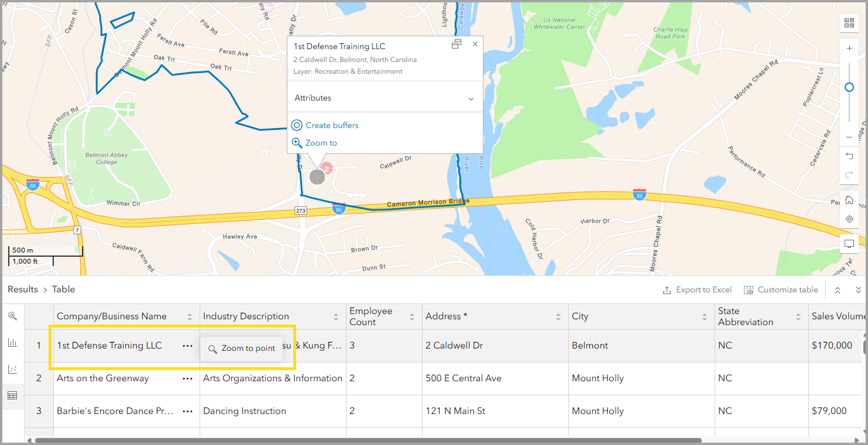This screenshot has height=445, width=868.
Task: Open the basemap gallery grid icon
Action: click(849, 23)
